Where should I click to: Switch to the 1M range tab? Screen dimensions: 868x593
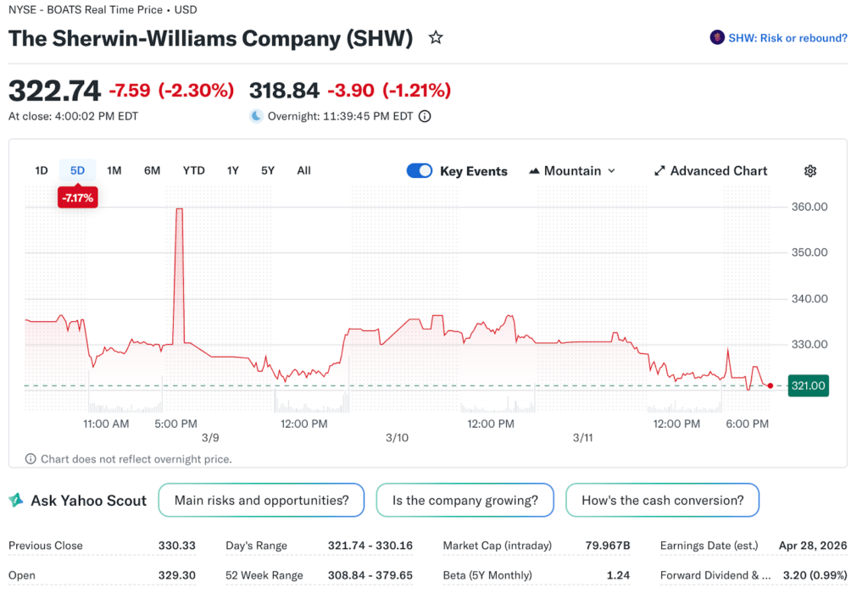click(x=114, y=171)
